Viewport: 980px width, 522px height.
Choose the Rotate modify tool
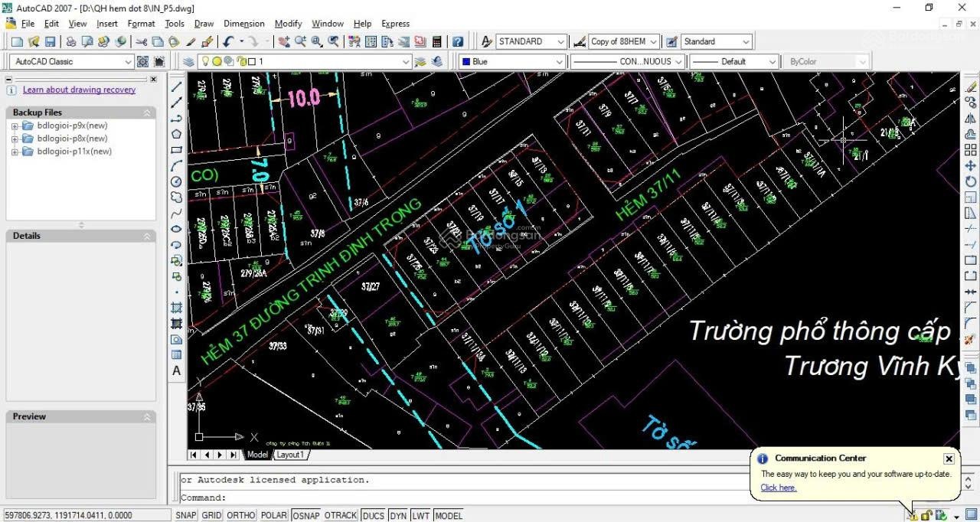[971, 181]
